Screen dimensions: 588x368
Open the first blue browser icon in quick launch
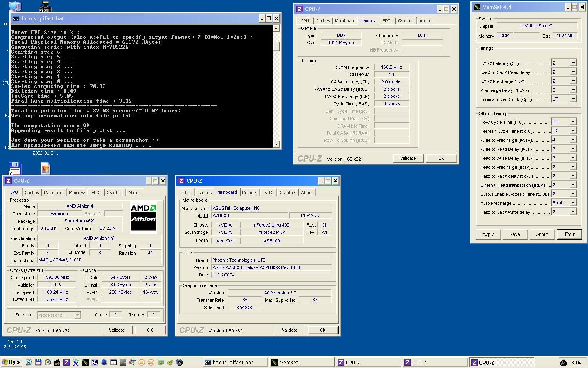point(29,362)
